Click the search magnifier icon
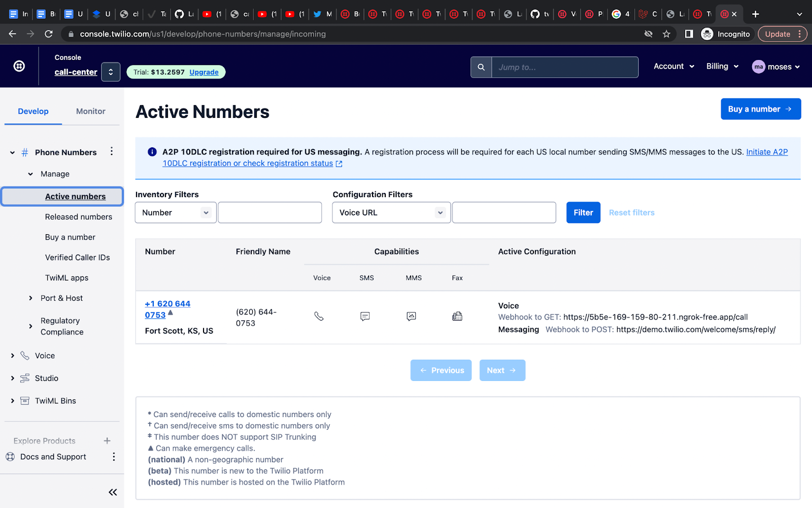This screenshot has width=812, height=508. 481,67
